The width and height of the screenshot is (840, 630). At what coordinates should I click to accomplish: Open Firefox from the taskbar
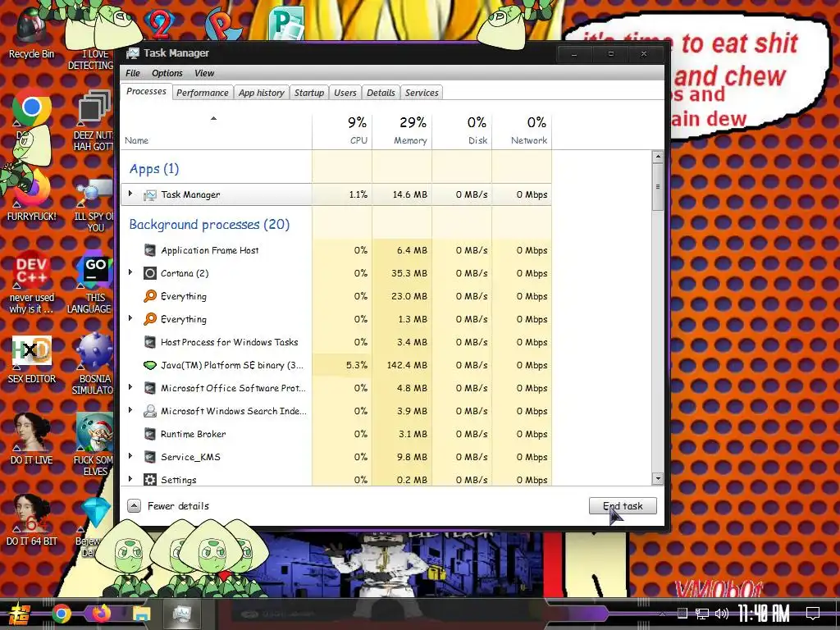(101, 613)
